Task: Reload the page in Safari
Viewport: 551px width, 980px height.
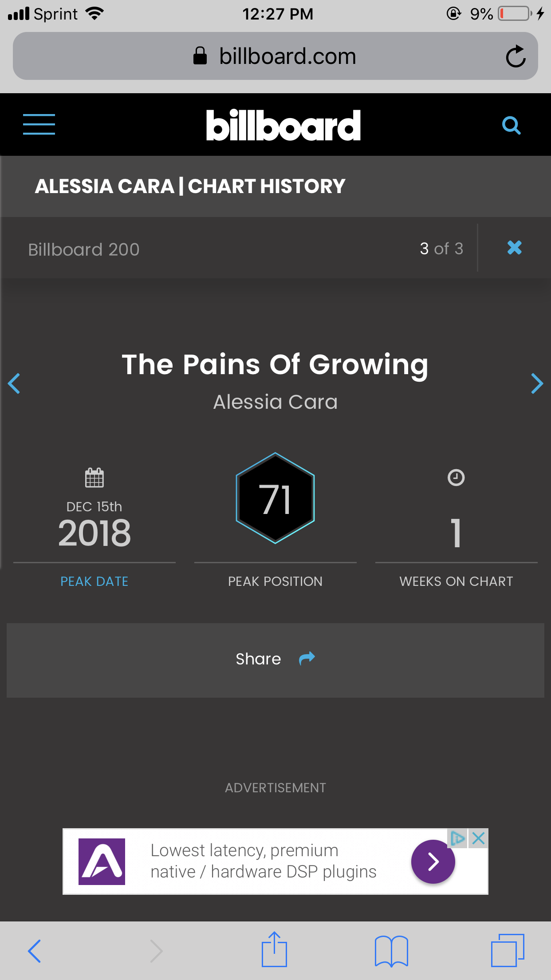Action: pos(516,56)
